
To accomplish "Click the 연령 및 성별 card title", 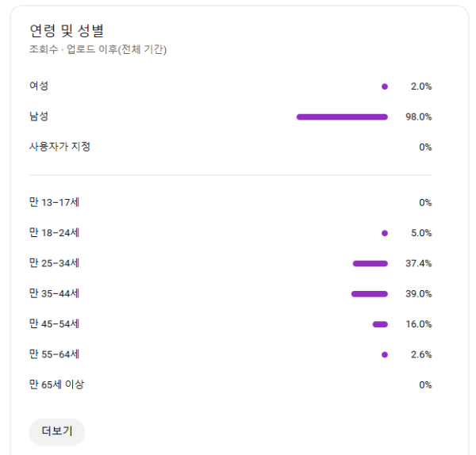I will point(66,30).
